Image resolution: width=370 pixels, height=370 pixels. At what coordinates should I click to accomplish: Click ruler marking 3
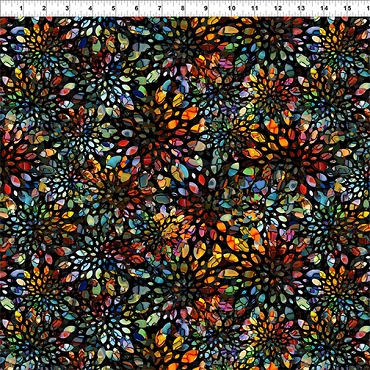click(67, 8)
